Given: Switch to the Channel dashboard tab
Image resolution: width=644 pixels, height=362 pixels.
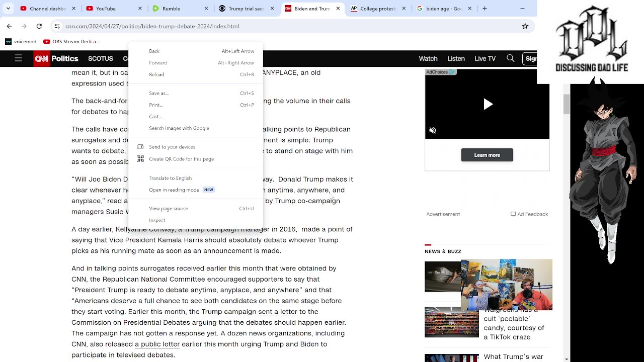Looking at the screenshot, I should (x=47, y=9).
